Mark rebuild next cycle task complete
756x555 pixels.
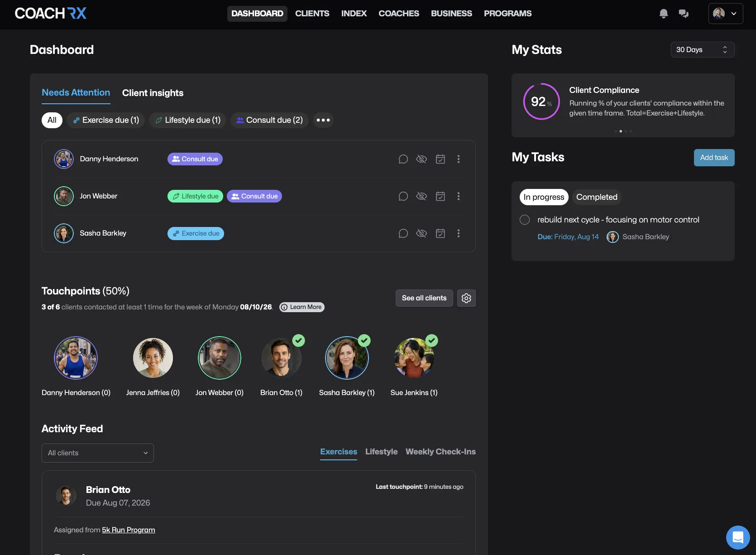point(525,220)
